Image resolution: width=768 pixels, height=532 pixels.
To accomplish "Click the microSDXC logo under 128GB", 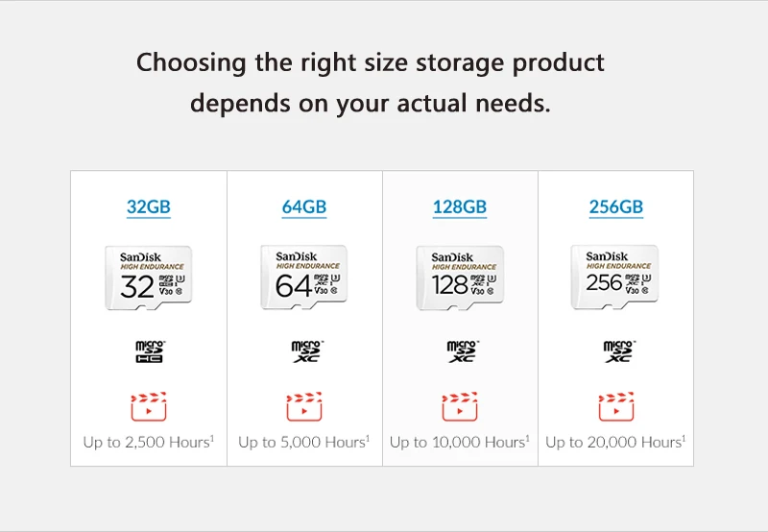I will click(461, 351).
